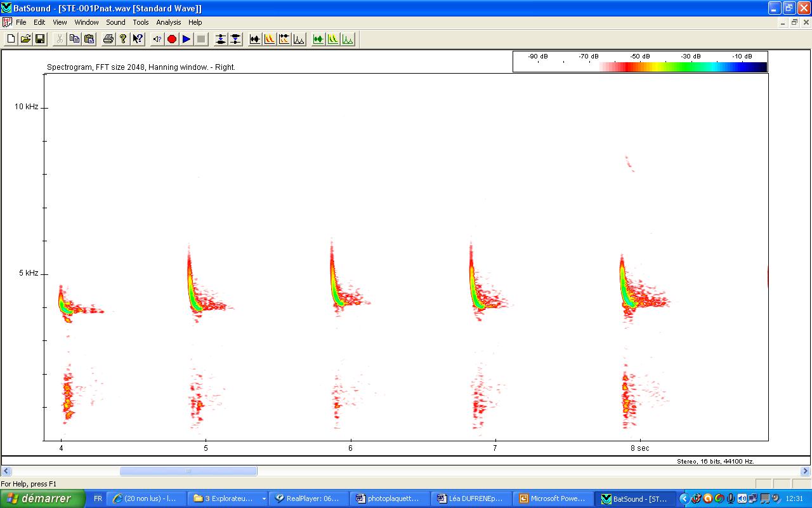Click the second amplitude compress/expand icon
812x508 pixels.
[x=235, y=39]
